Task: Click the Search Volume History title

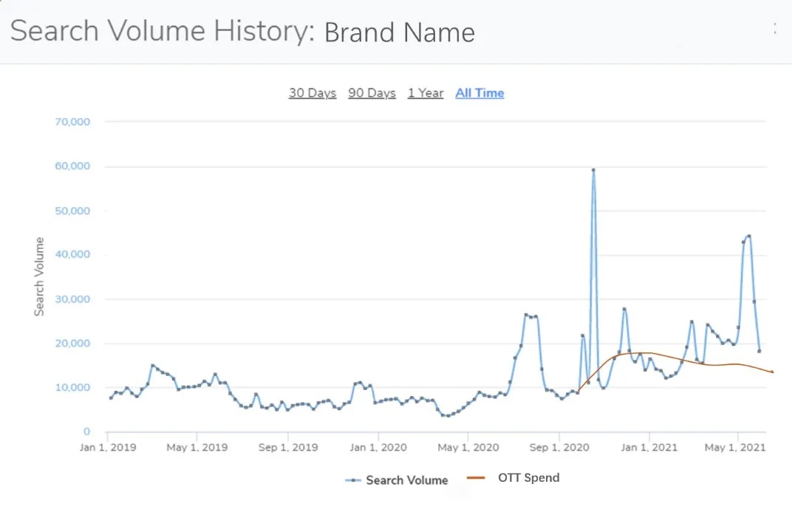Action: click(x=163, y=32)
